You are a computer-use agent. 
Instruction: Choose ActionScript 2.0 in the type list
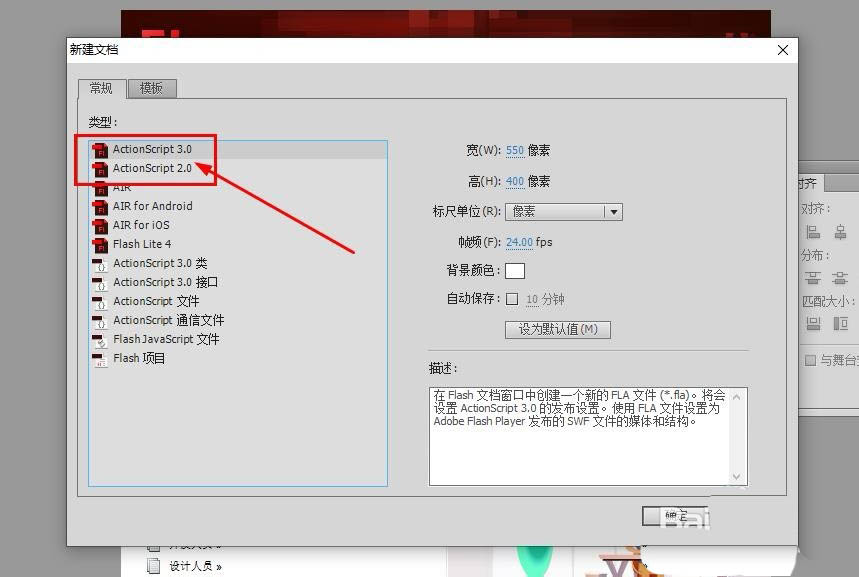coord(238,168)
